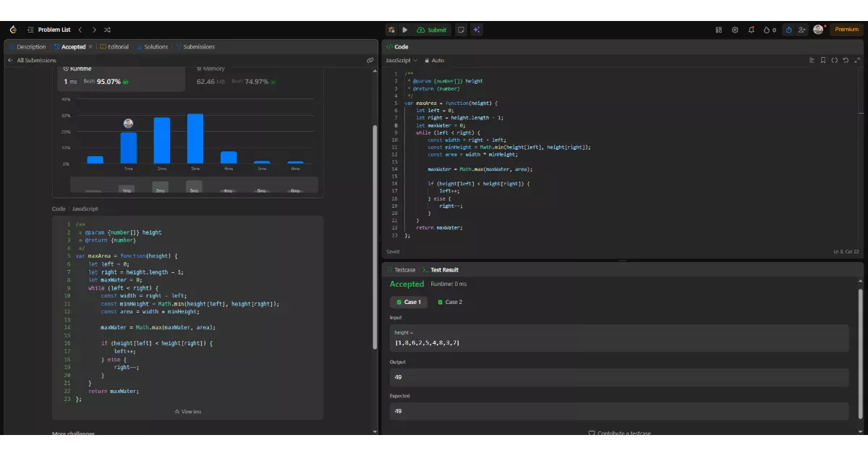Expand editor with fullscreen icon
The width and height of the screenshot is (868, 456).
(857, 61)
